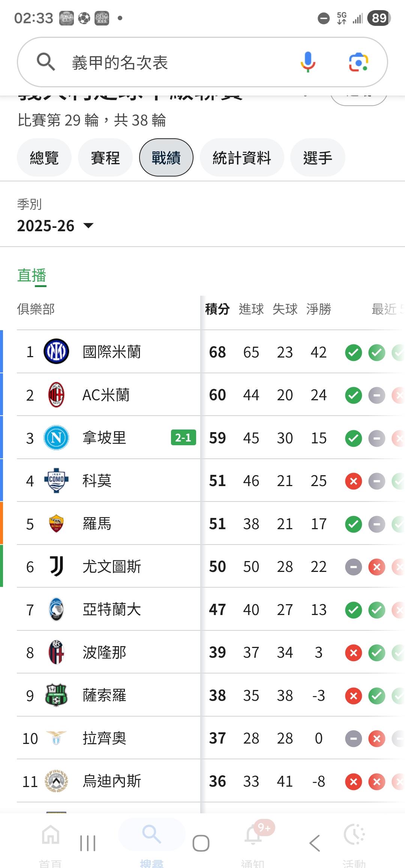Viewport: 405px width, 868px height.
Task: Tap the 直播 live filter link
Action: pyautogui.click(x=32, y=275)
